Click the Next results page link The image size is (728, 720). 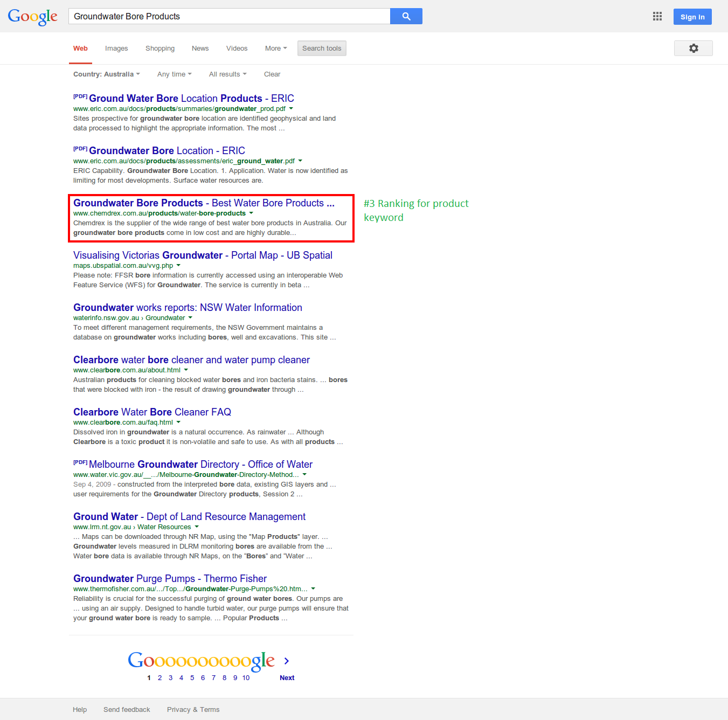tap(287, 677)
